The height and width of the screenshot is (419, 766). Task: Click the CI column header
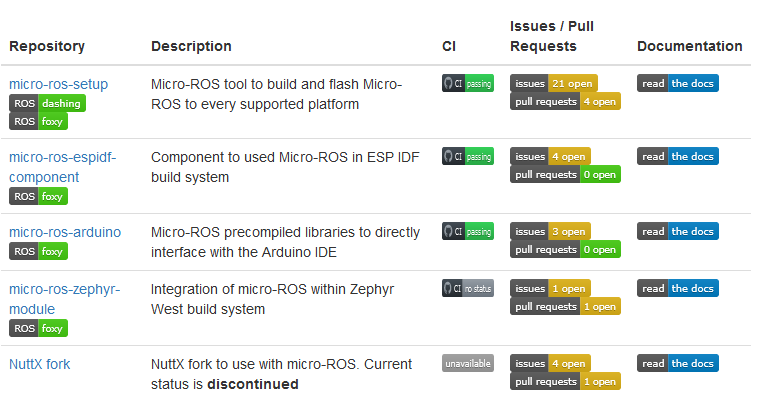tap(448, 46)
